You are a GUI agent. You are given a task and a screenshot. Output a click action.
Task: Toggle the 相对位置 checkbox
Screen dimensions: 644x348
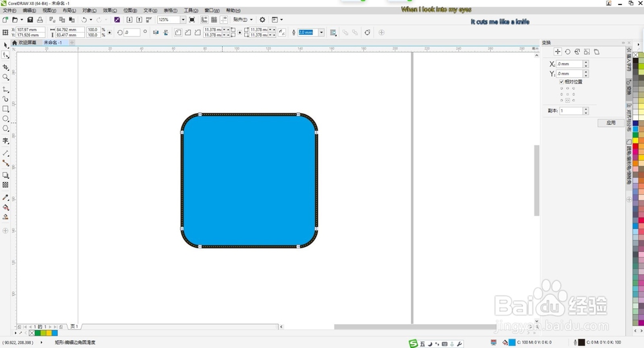[x=562, y=82]
